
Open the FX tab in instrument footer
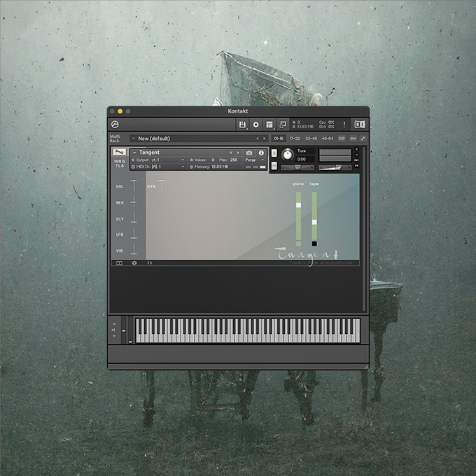[150, 263]
